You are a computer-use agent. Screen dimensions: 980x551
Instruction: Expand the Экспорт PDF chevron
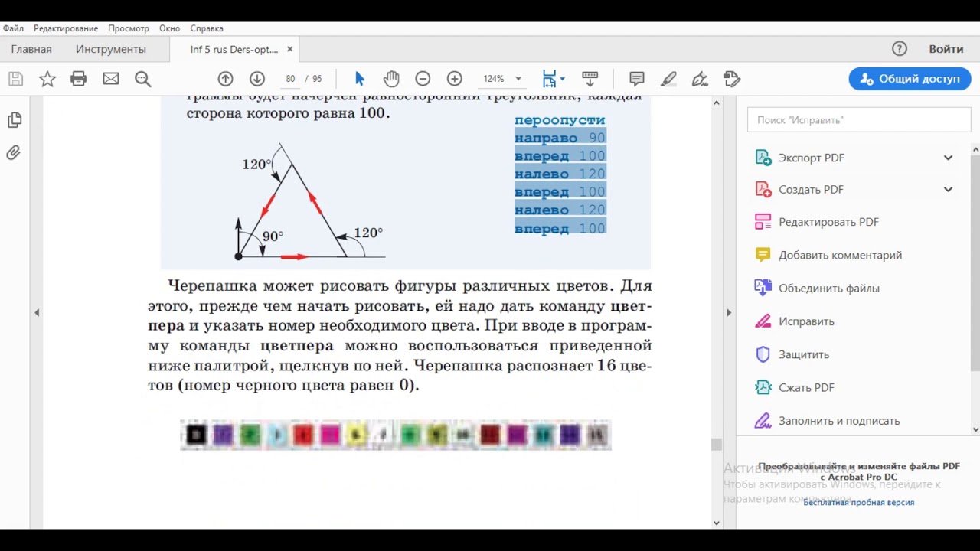click(948, 158)
